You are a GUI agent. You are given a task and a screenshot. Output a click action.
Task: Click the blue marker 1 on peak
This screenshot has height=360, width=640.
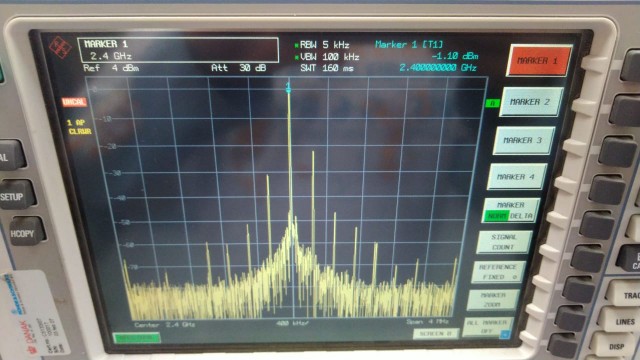coord(288,87)
